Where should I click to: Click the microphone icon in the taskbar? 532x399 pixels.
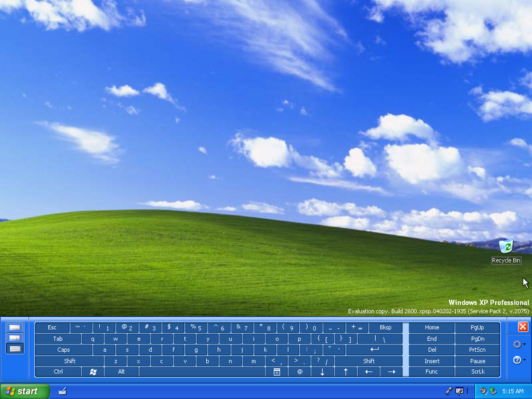coord(449,392)
